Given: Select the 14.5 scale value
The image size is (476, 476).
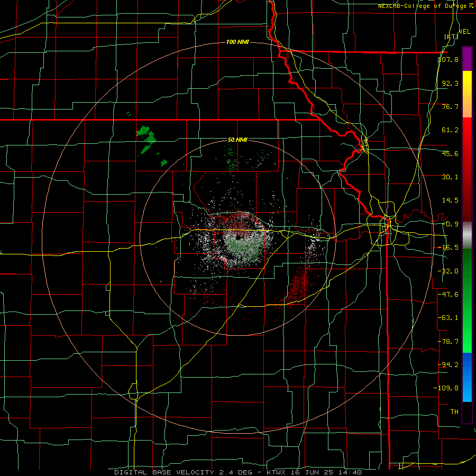Looking at the screenshot, I should click(450, 200).
